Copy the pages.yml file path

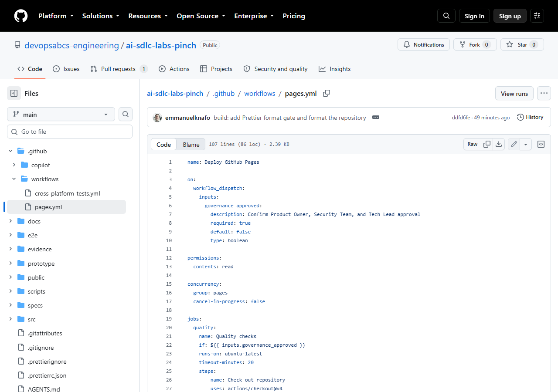(x=327, y=93)
